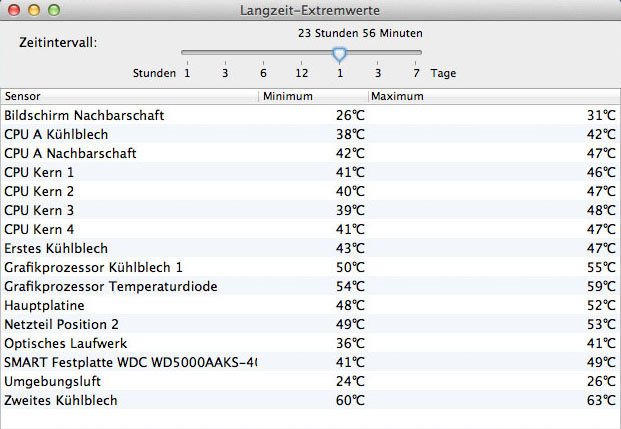
Task: Select the SMART Festplatte WDC row
Action: (x=310, y=362)
